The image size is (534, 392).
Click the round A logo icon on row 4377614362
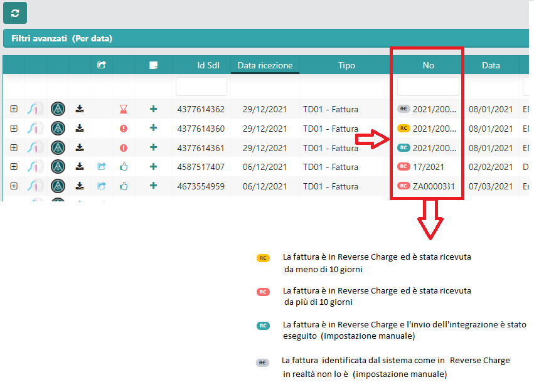(x=58, y=109)
